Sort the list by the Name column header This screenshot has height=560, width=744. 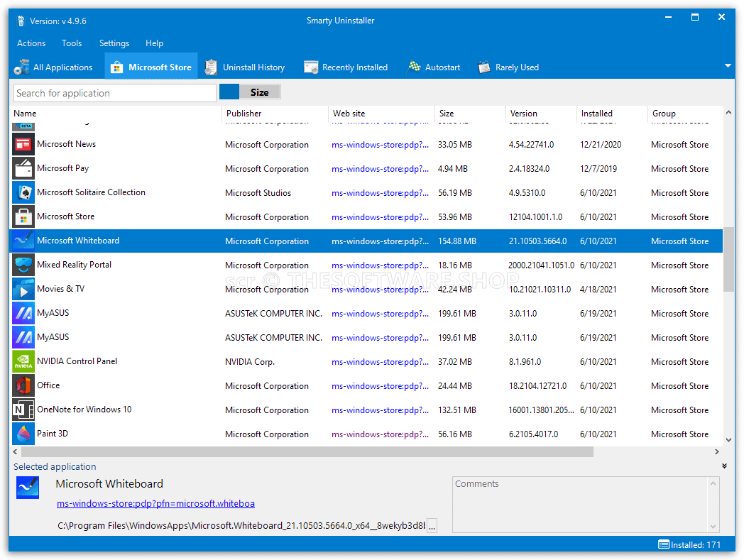click(116, 114)
